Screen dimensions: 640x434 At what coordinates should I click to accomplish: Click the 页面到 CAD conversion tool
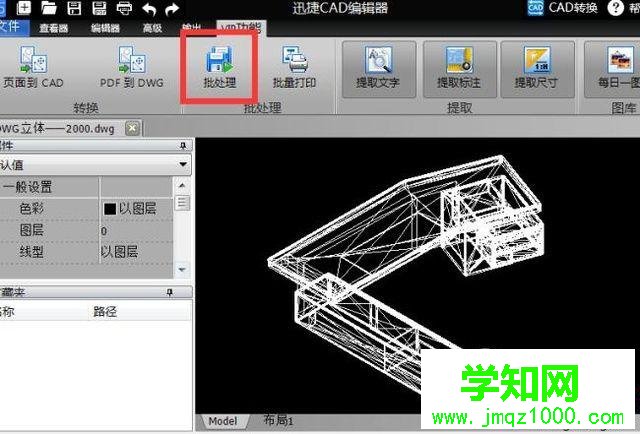(33, 67)
